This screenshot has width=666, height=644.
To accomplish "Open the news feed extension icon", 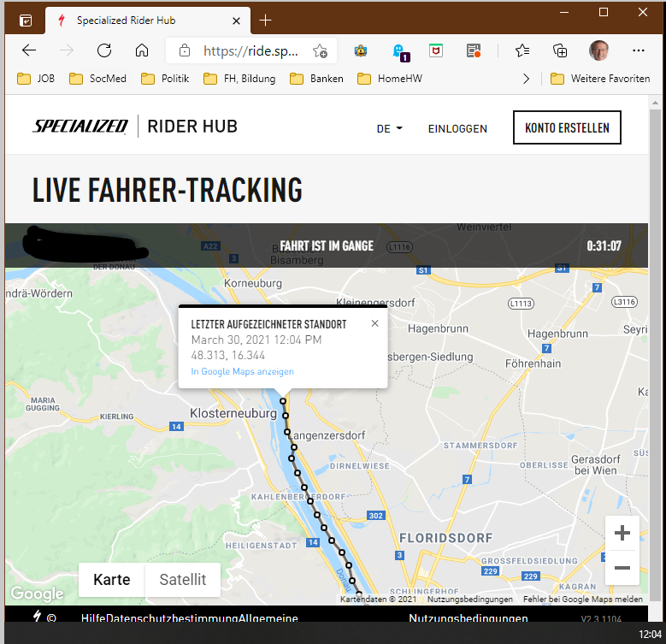I will [x=473, y=51].
